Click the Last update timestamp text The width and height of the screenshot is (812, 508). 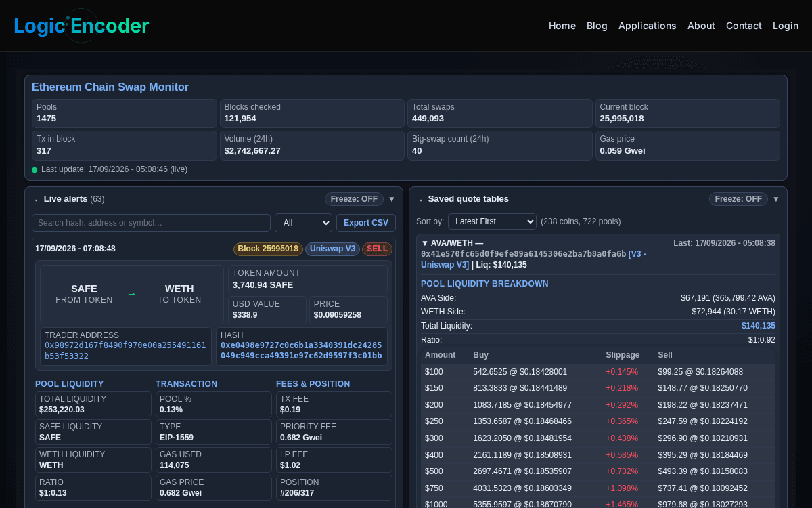[114, 169]
